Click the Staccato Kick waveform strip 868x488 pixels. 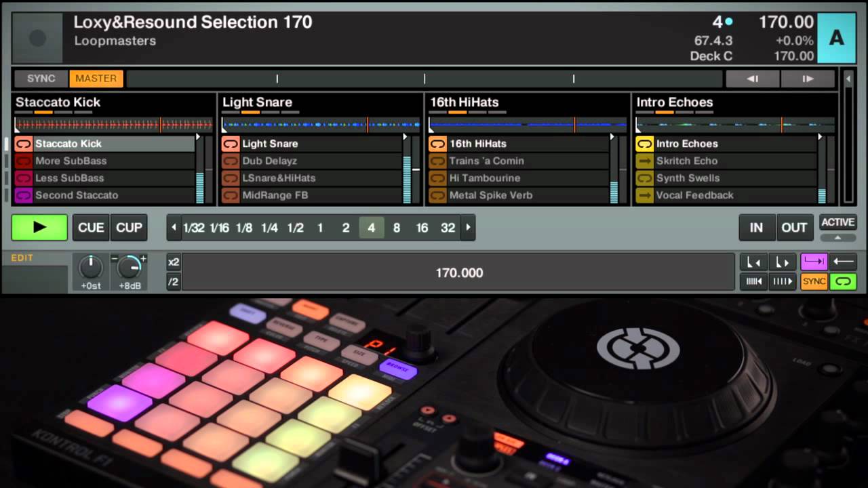(x=113, y=125)
